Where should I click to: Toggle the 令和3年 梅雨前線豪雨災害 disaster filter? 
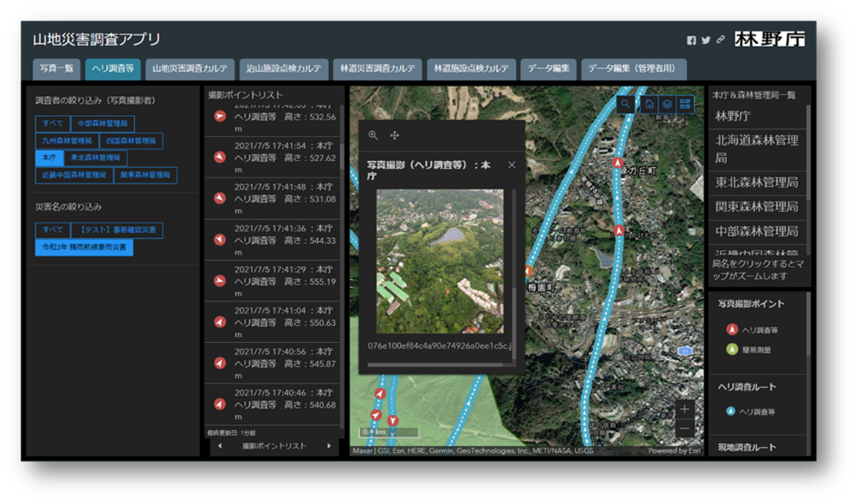[84, 247]
